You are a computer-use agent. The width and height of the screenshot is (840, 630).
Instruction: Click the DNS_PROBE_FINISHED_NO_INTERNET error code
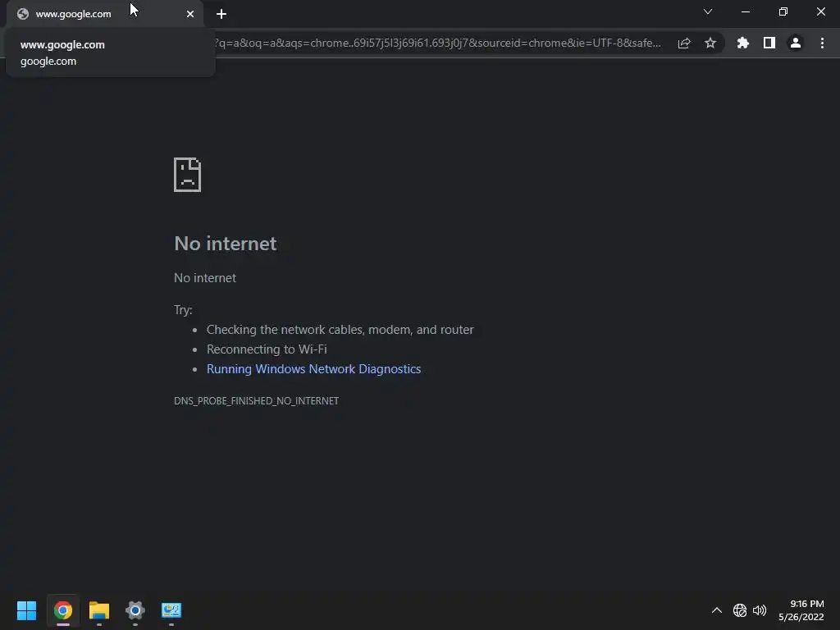[256, 400]
